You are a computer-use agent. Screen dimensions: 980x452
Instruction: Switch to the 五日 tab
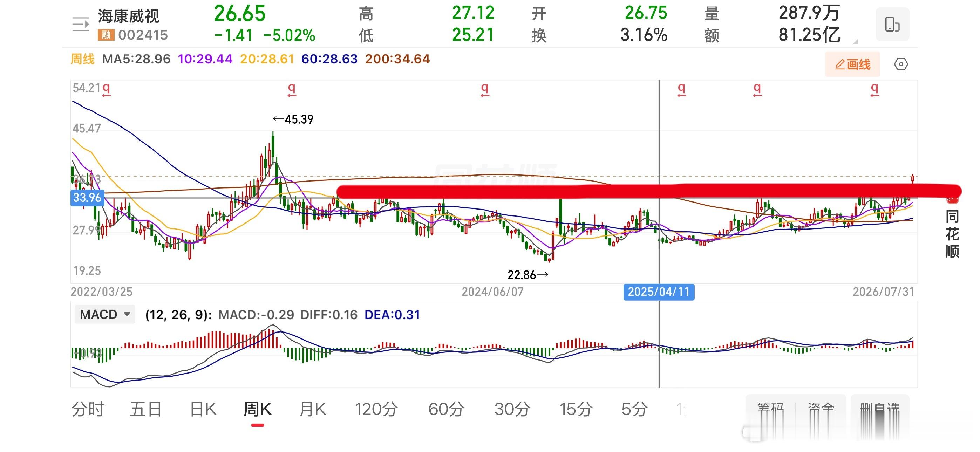146,409
